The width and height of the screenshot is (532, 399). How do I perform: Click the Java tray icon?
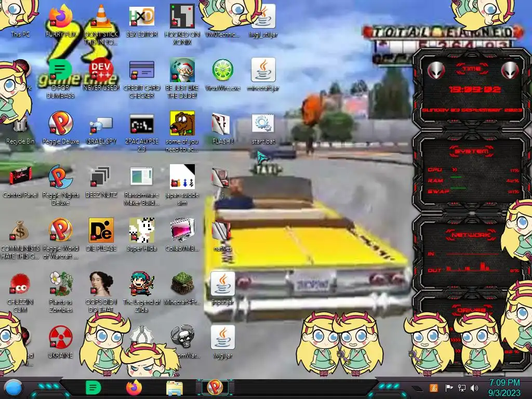(x=434, y=388)
